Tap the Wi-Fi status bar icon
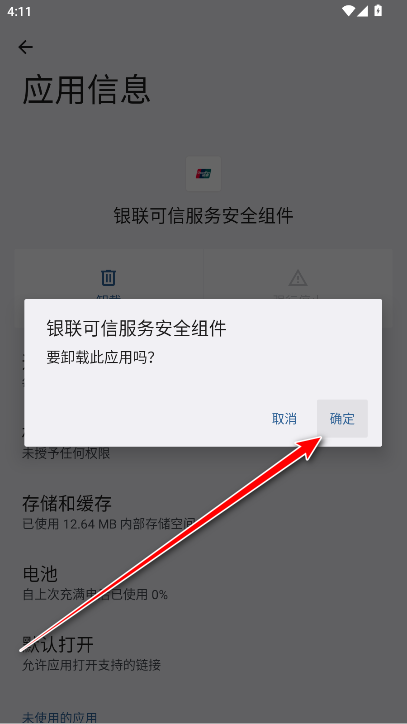This screenshot has width=407, height=724. tap(348, 11)
